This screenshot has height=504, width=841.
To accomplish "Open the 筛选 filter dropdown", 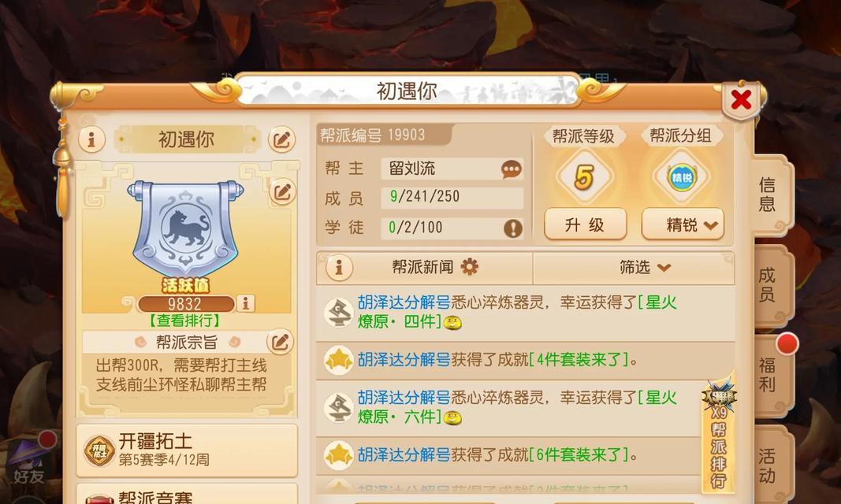I will tap(644, 267).
